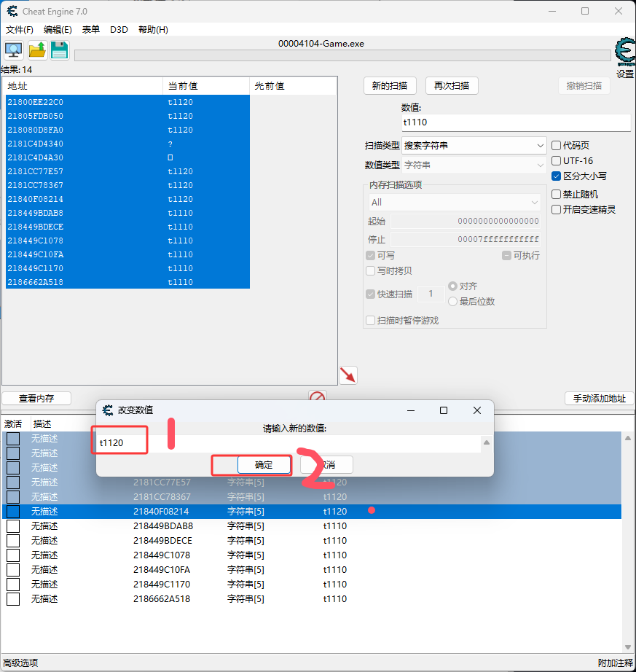Copy selected addresses with red arrow button
Screen dimensions: 636x672
348,375
